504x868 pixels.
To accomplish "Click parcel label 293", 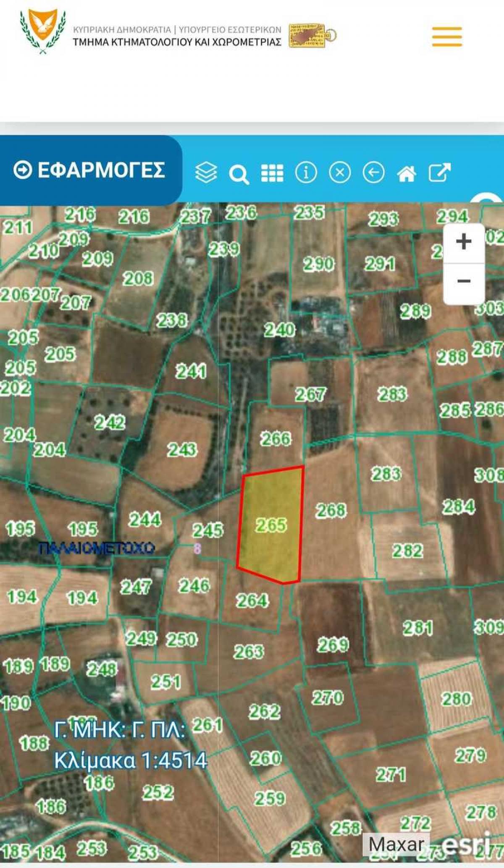I will [x=383, y=219].
